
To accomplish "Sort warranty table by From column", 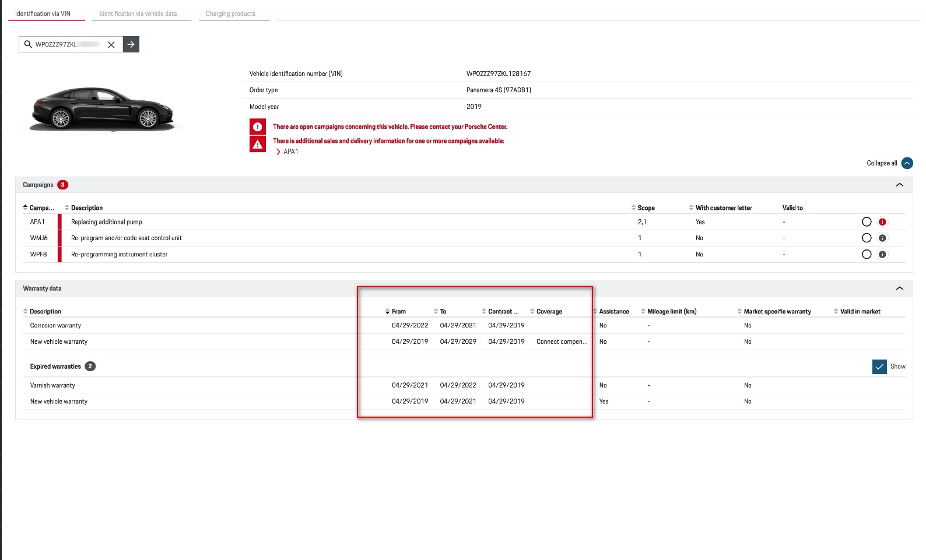I will tap(395, 312).
